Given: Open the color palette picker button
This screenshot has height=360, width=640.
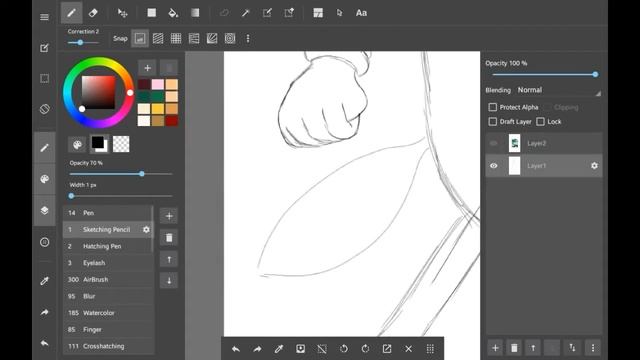Looking at the screenshot, I should pos(77,144).
